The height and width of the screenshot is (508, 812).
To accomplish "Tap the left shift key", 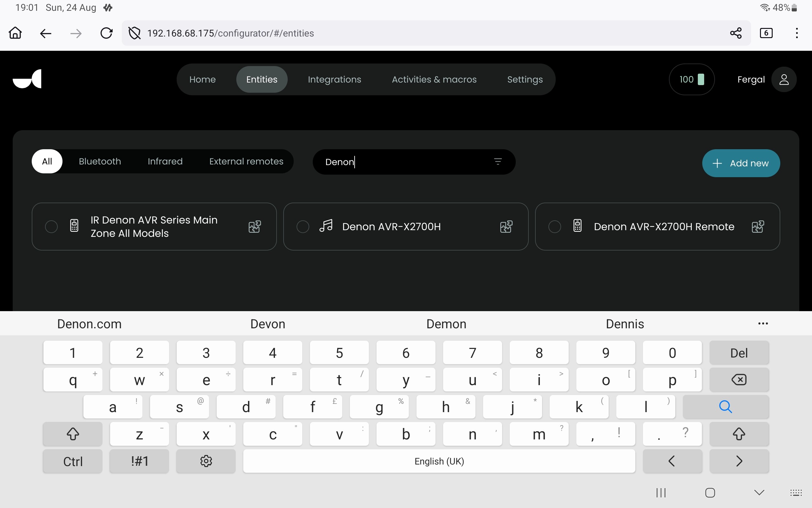I will point(73,434).
